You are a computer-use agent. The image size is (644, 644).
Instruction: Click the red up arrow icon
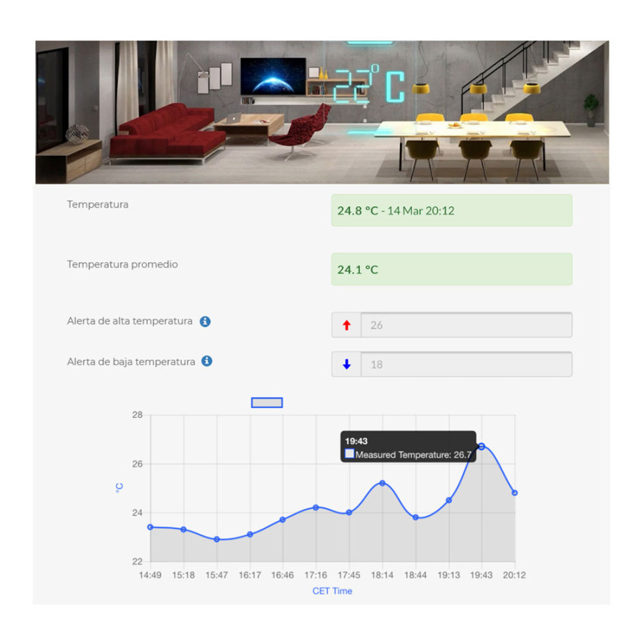[x=347, y=325]
